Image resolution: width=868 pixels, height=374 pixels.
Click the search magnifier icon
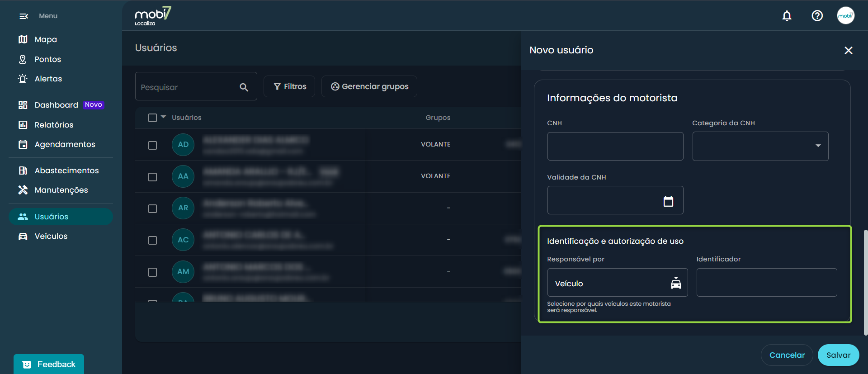pyautogui.click(x=244, y=87)
